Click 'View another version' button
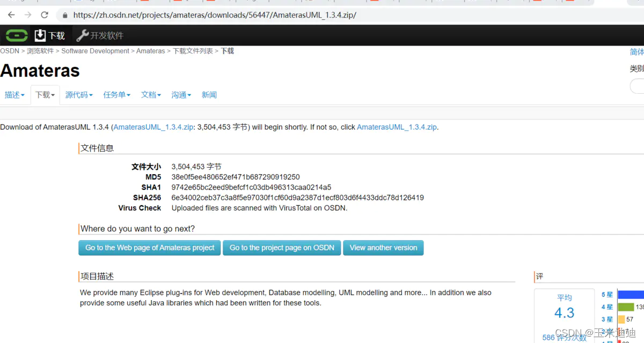 pyautogui.click(x=383, y=248)
